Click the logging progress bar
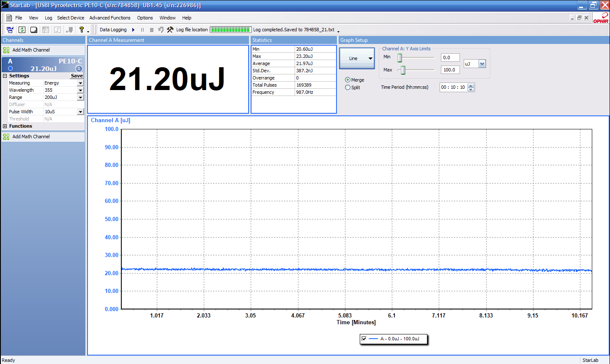The width and height of the screenshot is (610, 364). (x=231, y=30)
